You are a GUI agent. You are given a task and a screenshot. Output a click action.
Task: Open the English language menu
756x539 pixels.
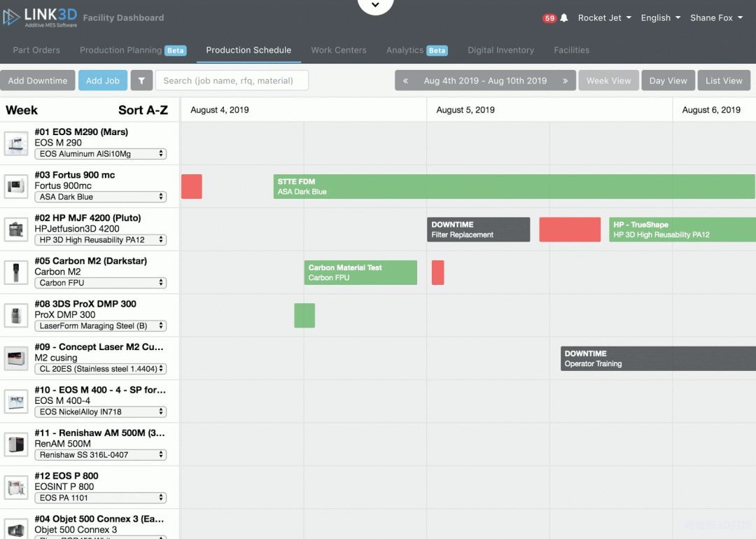pos(661,17)
